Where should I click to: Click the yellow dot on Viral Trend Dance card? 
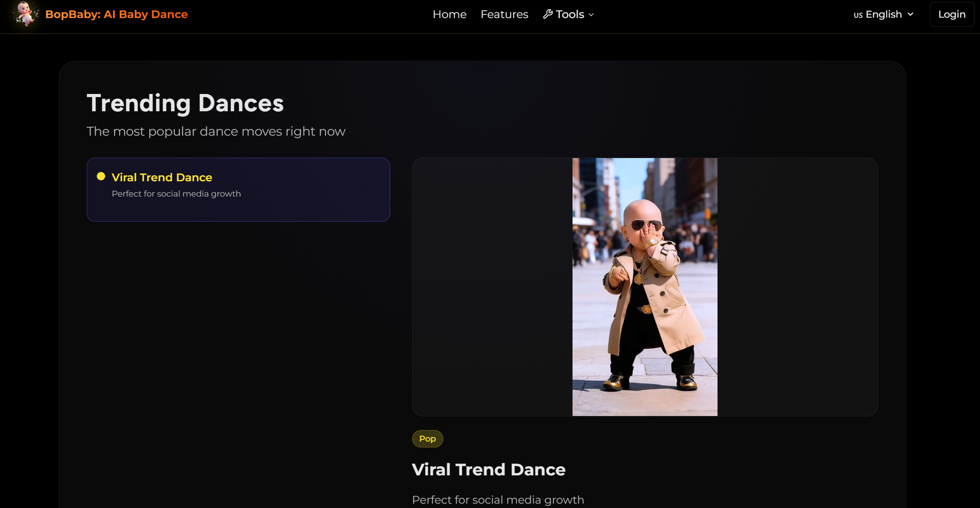[x=101, y=177]
